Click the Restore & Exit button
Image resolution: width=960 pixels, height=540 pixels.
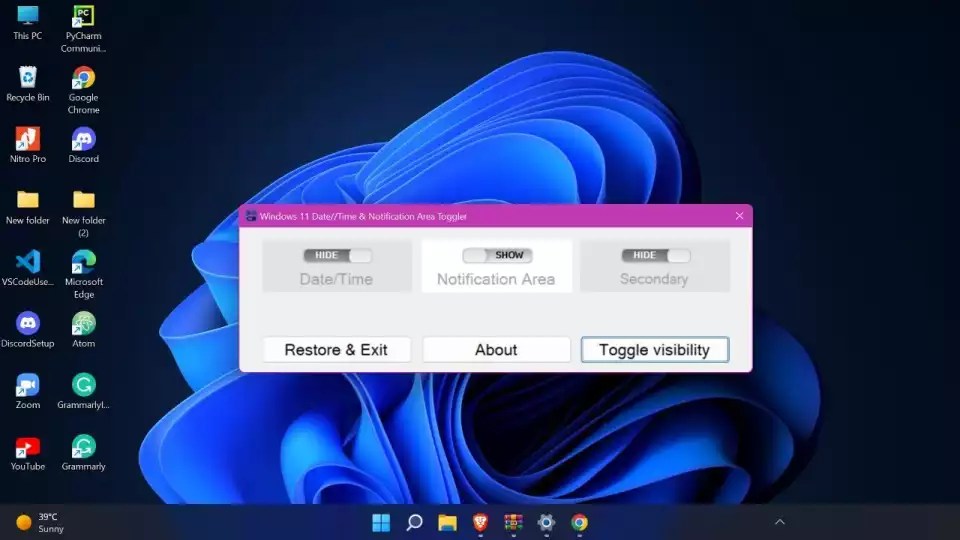[336, 350]
